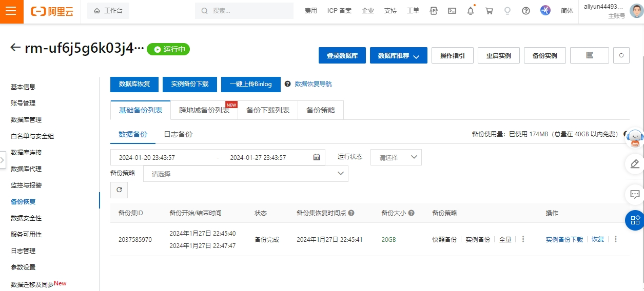
Task: Open the Cloud Shell terminal icon
Action: [452, 11]
